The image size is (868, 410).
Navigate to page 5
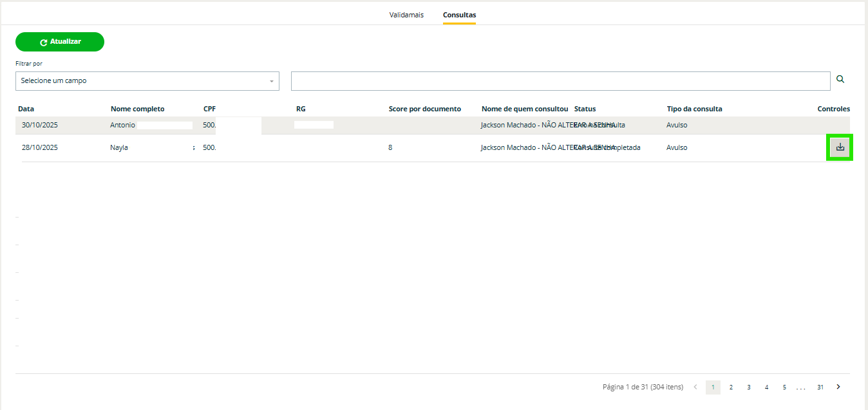coord(784,387)
